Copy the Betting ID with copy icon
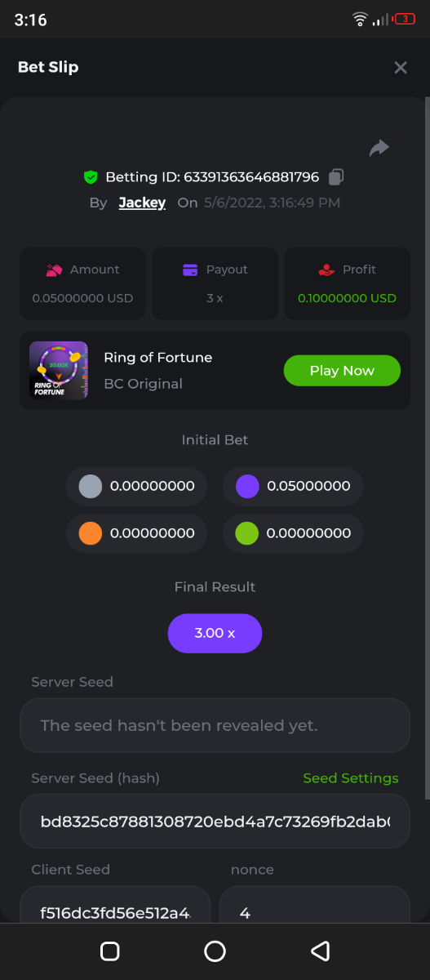This screenshot has height=980, width=430. (x=336, y=176)
